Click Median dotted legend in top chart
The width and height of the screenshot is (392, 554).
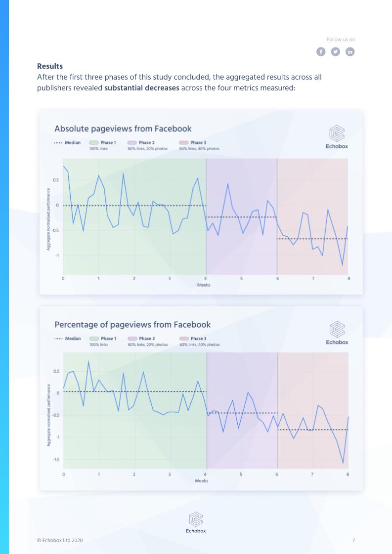[67, 143]
